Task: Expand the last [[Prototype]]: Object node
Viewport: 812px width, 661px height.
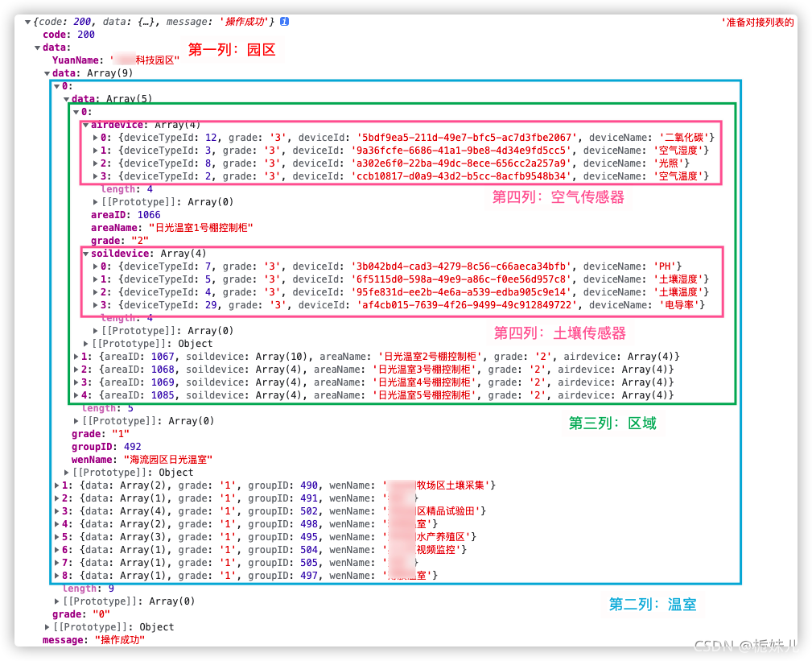Action: point(47,627)
